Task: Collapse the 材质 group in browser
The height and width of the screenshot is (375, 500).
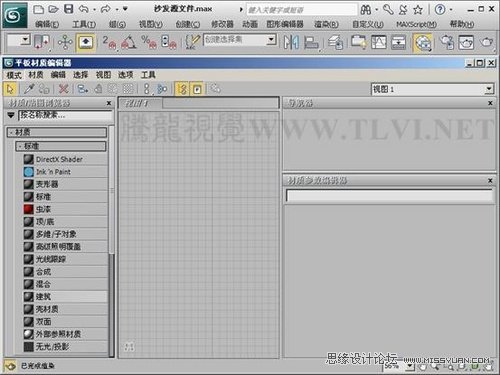Action: tap(57, 132)
